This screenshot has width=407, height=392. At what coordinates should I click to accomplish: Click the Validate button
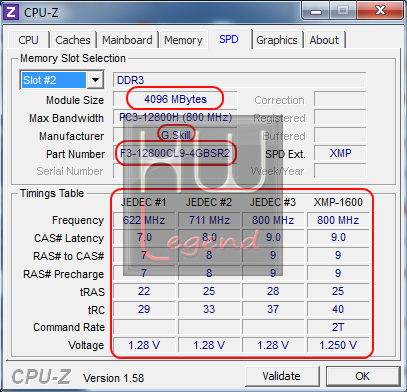[282, 376]
